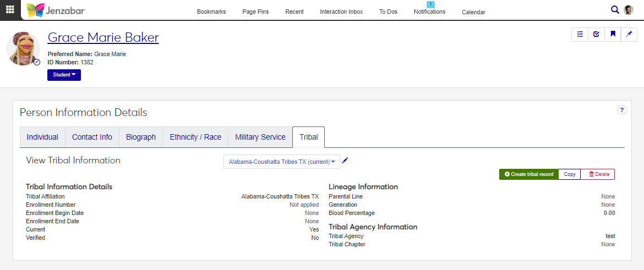Viewport: 644px width, 270px height.
Task: Select the Military Service tab
Action: click(x=260, y=137)
